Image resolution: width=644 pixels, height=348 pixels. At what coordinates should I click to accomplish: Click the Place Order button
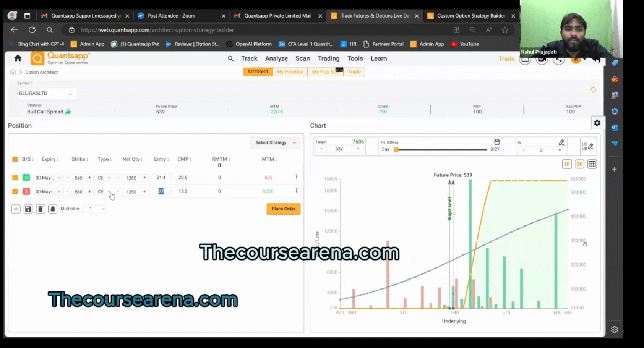(x=284, y=209)
